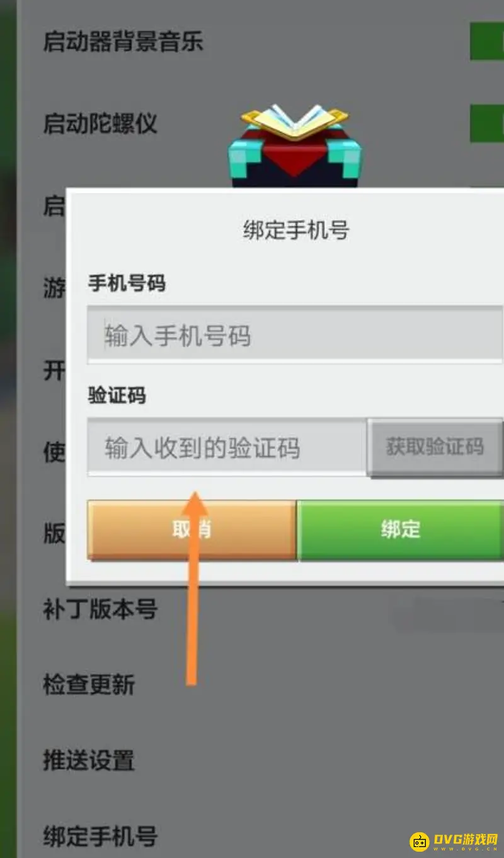Click the 验证码 field label
This screenshot has width=504, height=858.
[117, 396]
